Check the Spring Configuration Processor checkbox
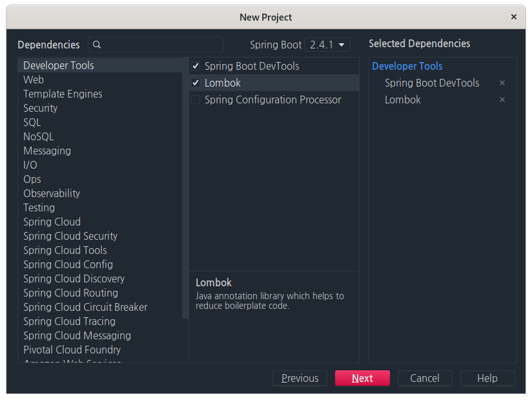532x400 pixels. (x=196, y=100)
